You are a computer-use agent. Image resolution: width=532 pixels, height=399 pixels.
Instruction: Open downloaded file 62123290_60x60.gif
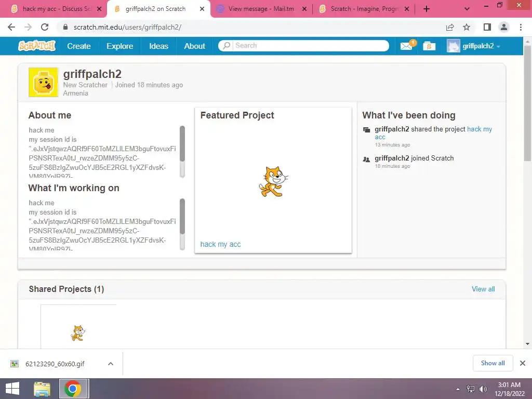[55, 364]
